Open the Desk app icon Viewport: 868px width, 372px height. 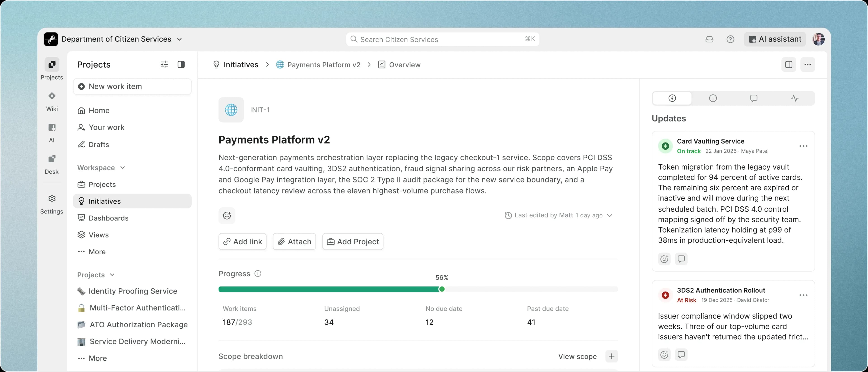[52, 159]
